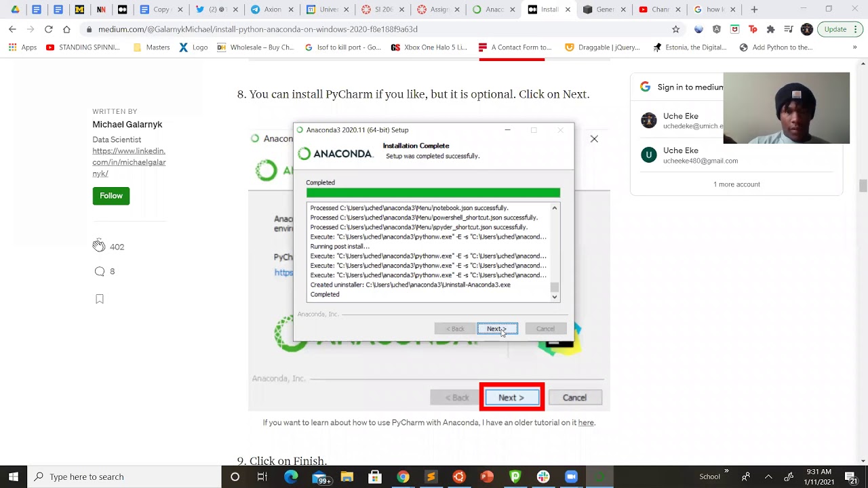Switch to the 'how l' Google search tab

pos(715,9)
